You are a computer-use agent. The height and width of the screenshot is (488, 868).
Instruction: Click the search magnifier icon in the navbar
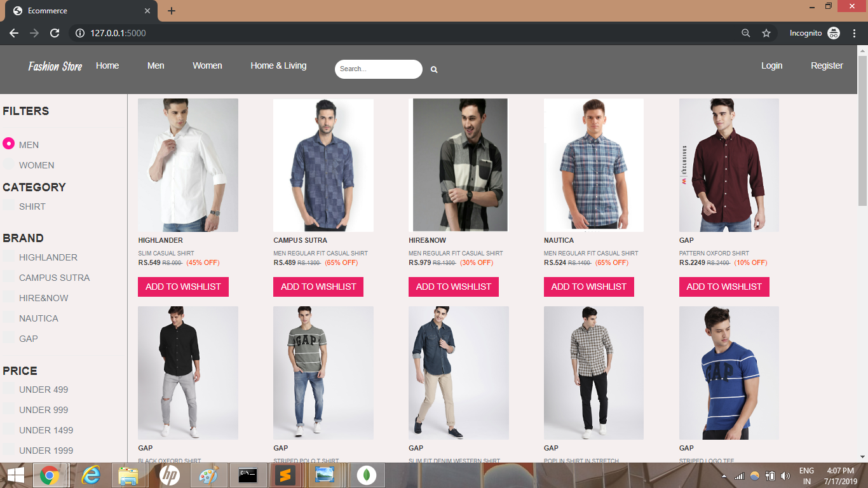coord(434,70)
